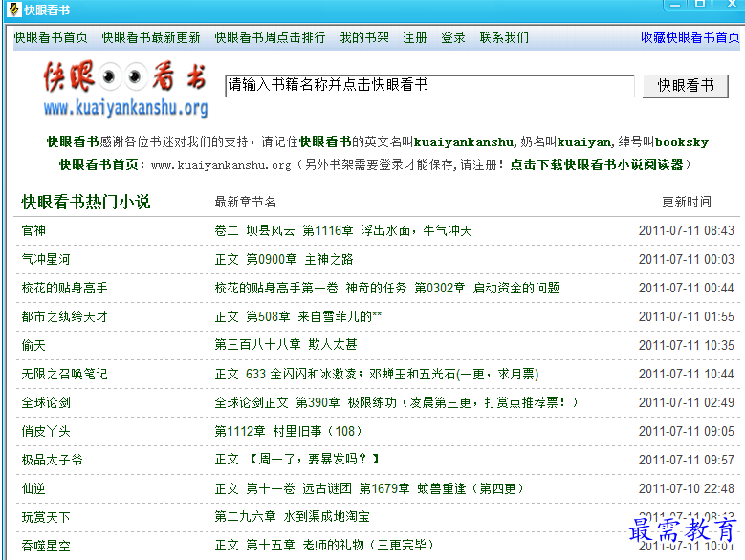The width and height of the screenshot is (745, 560).
Task: Open chapter 第1112章 村里旧事（108）
Action: (x=289, y=431)
